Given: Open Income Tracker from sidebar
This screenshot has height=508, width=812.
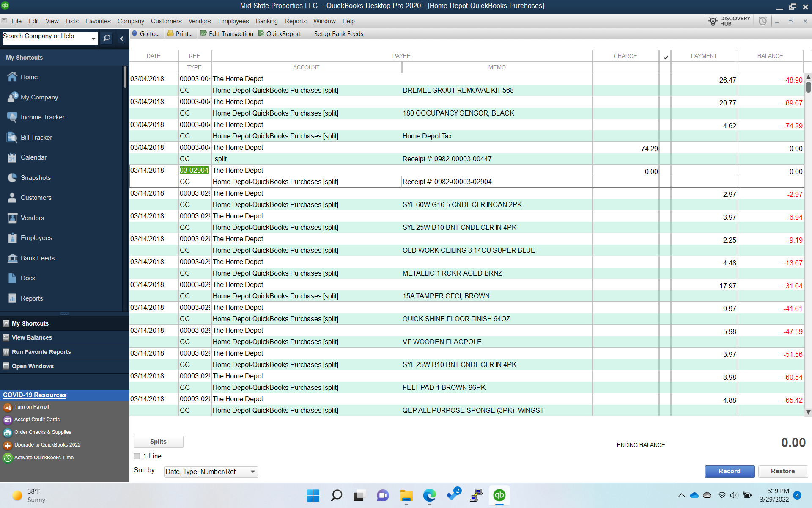Looking at the screenshot, I should pyautogui.click(x=42, y=117).
